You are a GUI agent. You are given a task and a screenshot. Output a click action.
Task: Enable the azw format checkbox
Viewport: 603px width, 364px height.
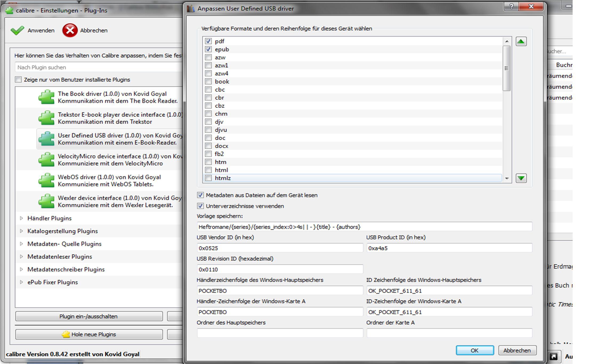(x=208, y=57)
